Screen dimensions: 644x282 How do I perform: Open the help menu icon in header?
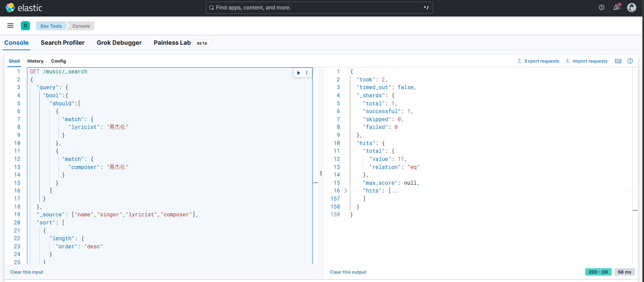(x=602, y=7)
